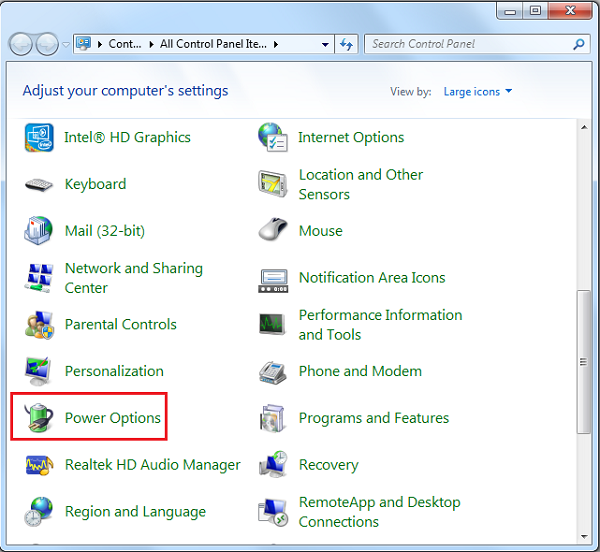600x552 pixels.
Task: Click the Control Panel breadcrumb segment
Action: coord(125,45)
